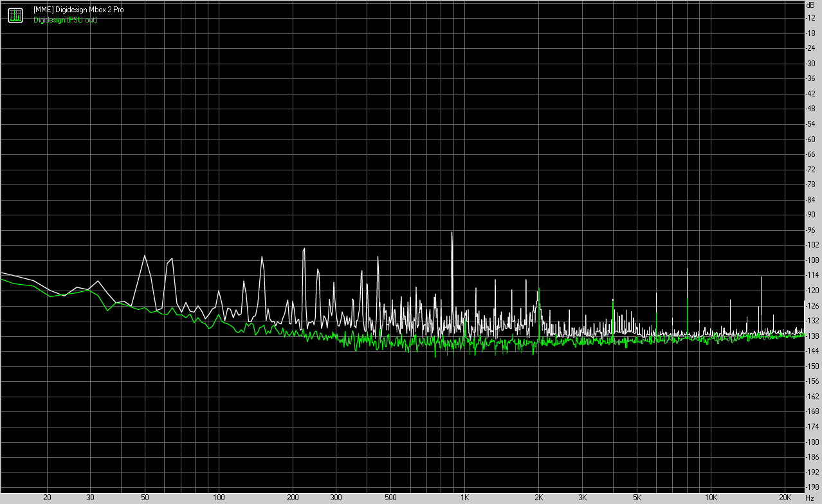Click the 2K label on the frequency axis
This screenshot has height=504, width=822.
click(539, 498)
